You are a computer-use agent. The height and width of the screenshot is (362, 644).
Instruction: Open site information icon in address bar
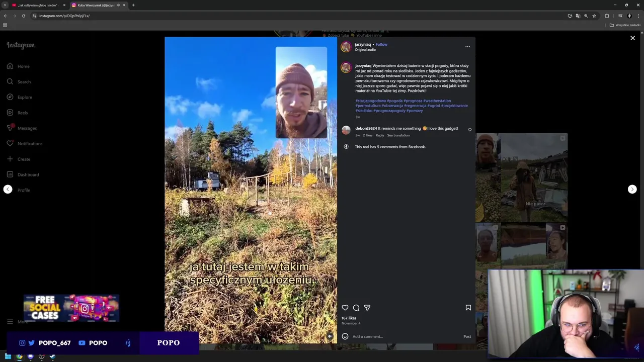click(34, 16)
